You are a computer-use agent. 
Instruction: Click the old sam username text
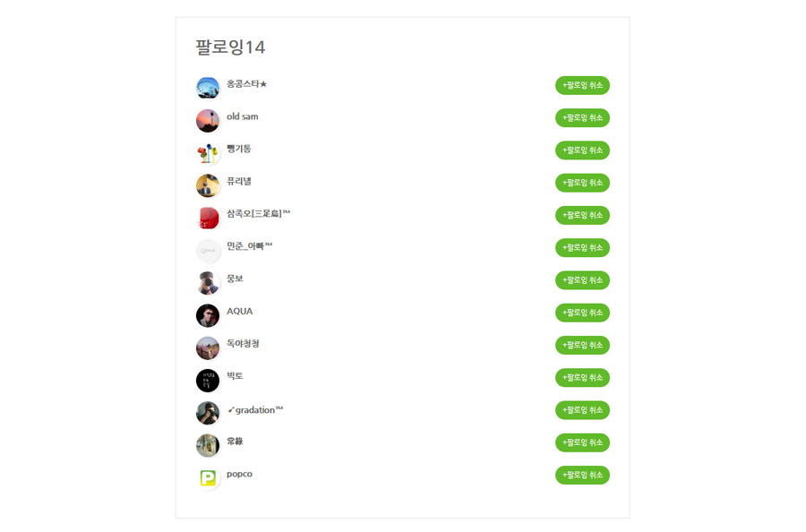pyautogui.click(x=243, y=116)
